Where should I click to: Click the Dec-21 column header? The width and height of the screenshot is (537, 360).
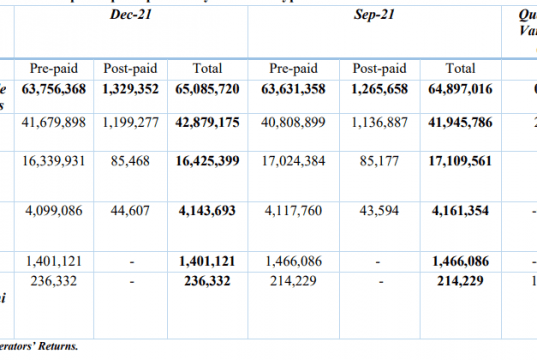pos(130,15)
